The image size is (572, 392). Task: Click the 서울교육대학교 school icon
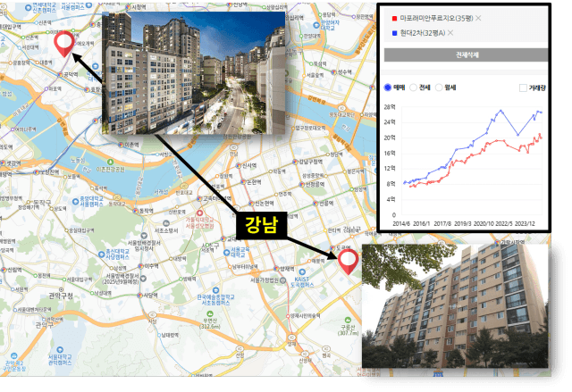[226, 252]
